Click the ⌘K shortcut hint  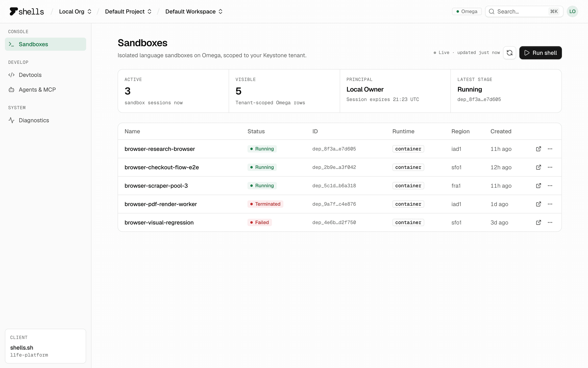click(554, 11)
